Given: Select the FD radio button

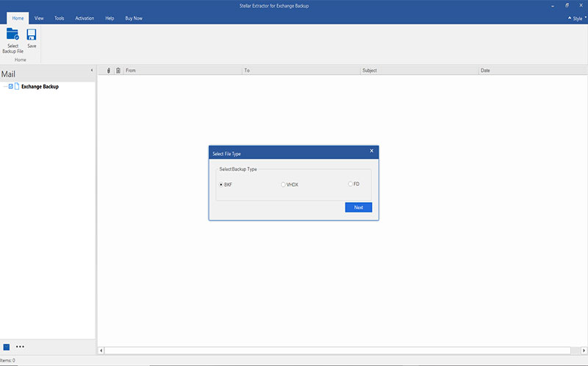Looking at the screenshot, I should [351, 184].
